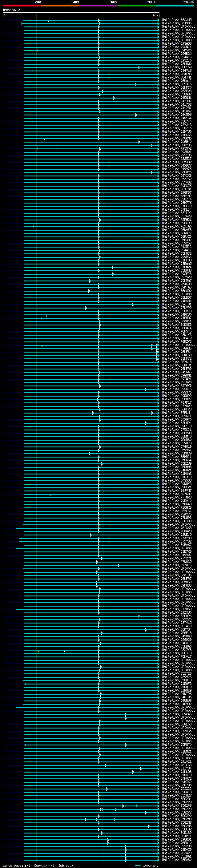Click hit UniRef100_Q91021
197x868 pixels.
pyautogui.click(x=177, y=761)
